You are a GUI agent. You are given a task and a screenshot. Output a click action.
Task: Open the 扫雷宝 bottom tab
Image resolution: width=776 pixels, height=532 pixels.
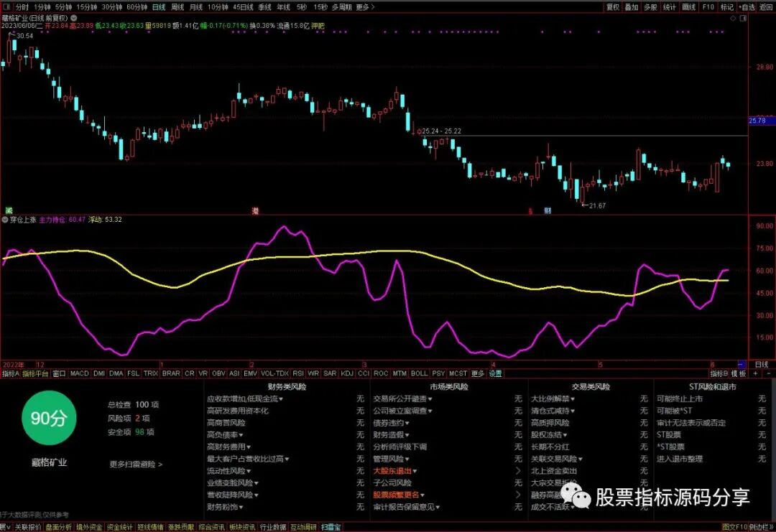point(331,527)
